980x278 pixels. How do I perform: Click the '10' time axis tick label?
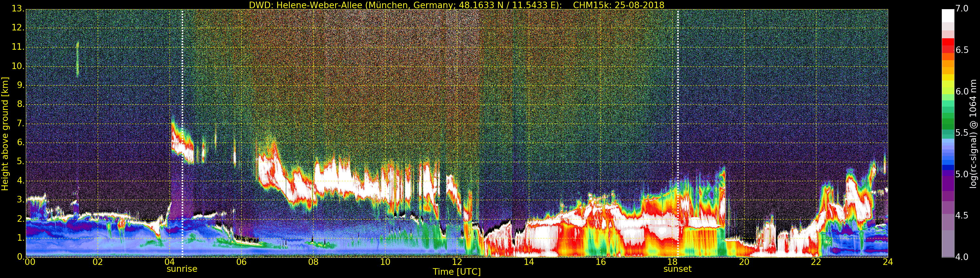tap(385, 262)
